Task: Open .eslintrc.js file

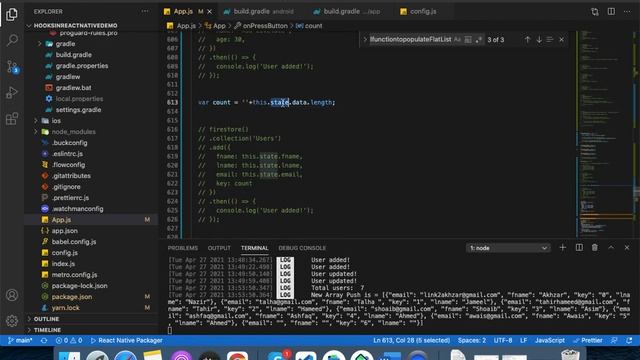Action: [67, 154]
